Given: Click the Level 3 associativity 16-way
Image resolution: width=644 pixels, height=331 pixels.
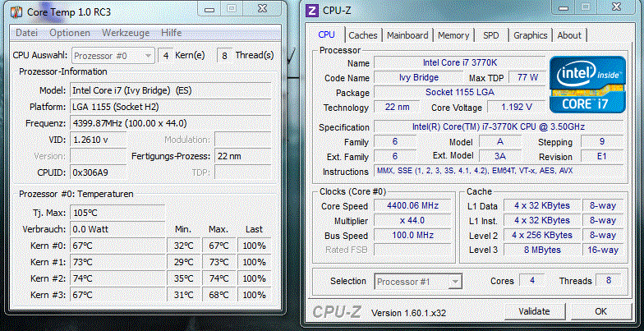Looking at the screenshot, I should point(603,250).
